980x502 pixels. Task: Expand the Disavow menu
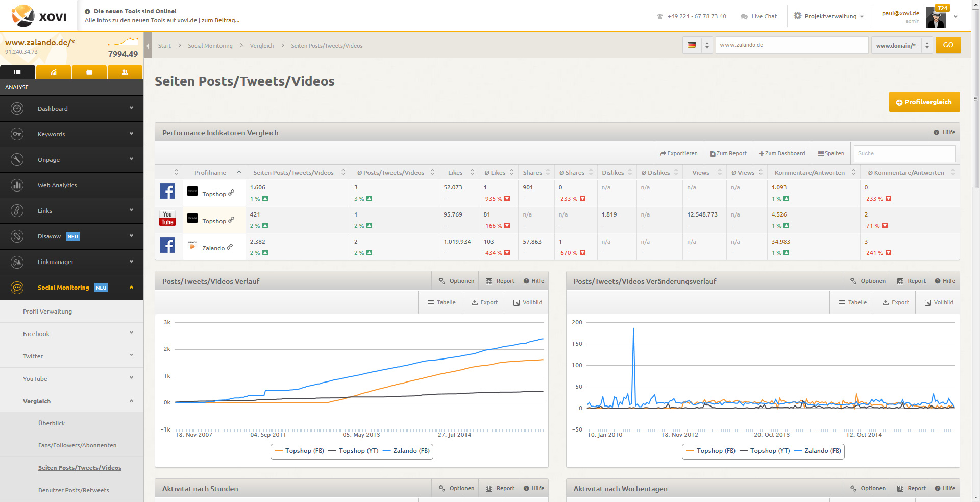point(71,236)
